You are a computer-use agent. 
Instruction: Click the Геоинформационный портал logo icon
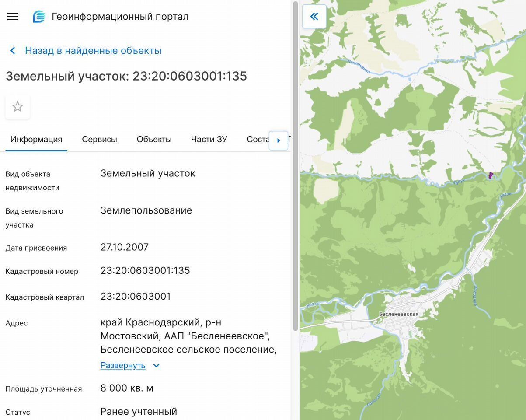click(x=39, y=17)
